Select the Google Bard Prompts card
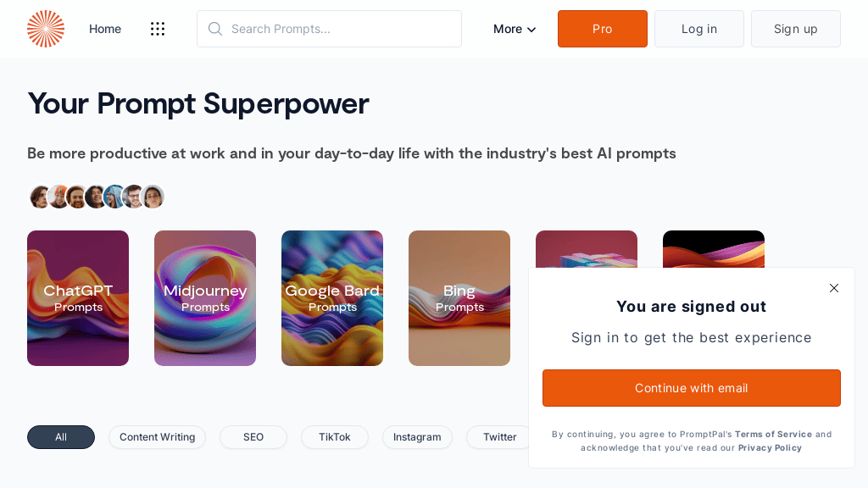 pos(332,298)
